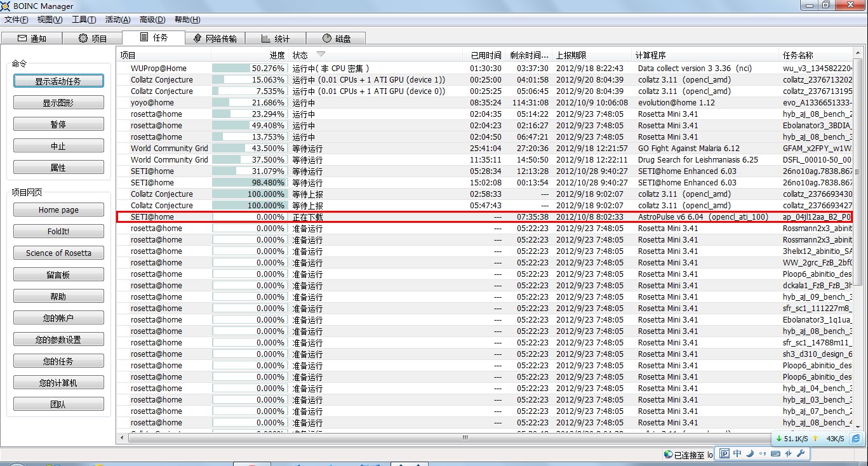Click the 您的帐户 button

(58, 318)
